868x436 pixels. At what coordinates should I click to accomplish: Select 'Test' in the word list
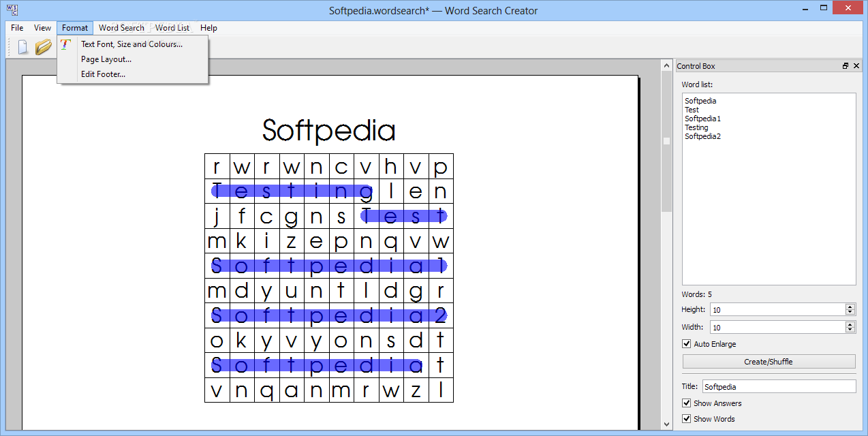tap(692, 110)
